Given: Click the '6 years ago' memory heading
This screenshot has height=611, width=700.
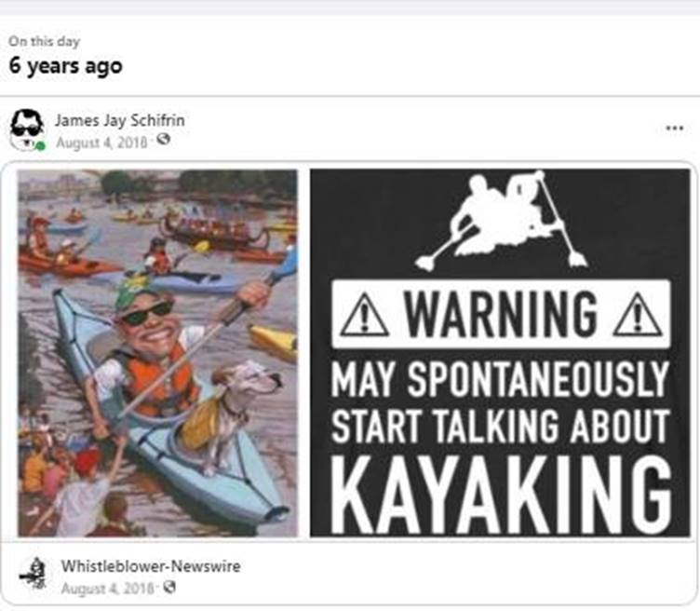Looking at the screenshot, I should pyautogui.click(x=65, y=66).
